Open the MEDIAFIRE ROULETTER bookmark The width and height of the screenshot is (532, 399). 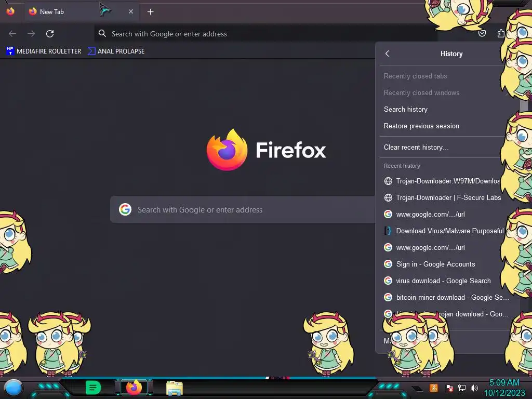[x=44, y=51]
